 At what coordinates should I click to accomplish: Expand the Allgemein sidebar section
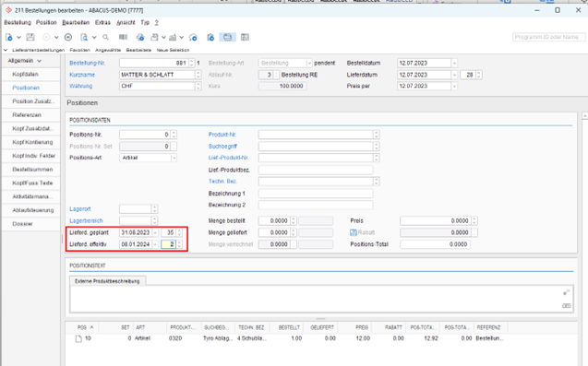pyautogui.click(x=39, y=61)
